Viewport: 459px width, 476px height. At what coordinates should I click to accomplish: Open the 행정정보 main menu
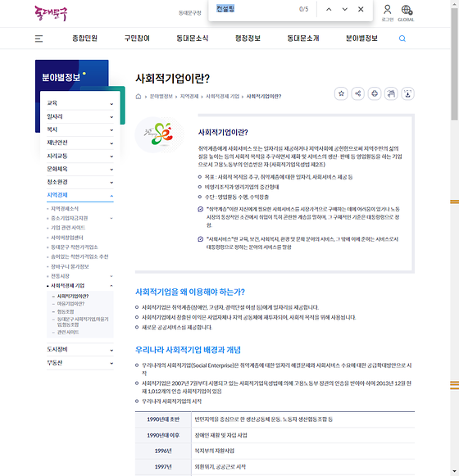tap(248, 39)
